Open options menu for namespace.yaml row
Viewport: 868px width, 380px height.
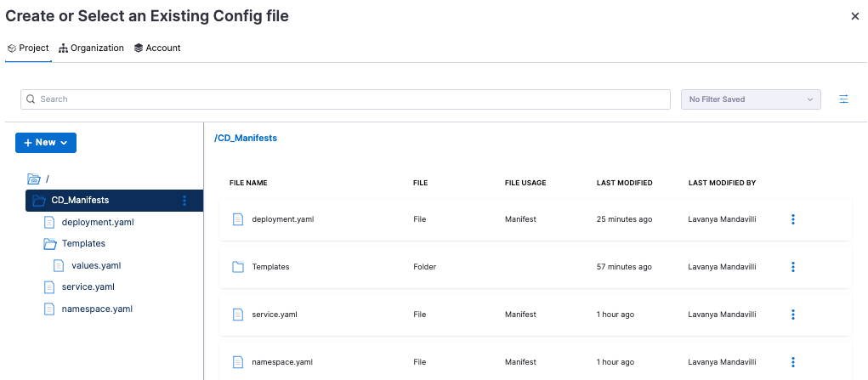(792, 362)
